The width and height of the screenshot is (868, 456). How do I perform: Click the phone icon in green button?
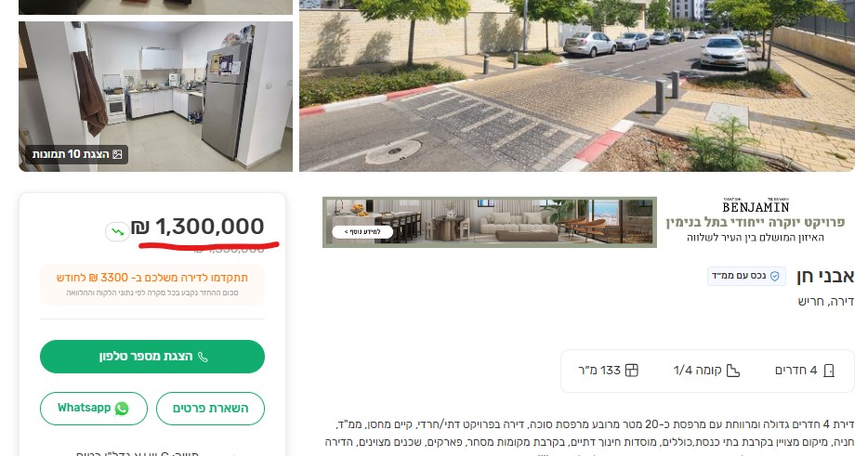tap(203, 357)
